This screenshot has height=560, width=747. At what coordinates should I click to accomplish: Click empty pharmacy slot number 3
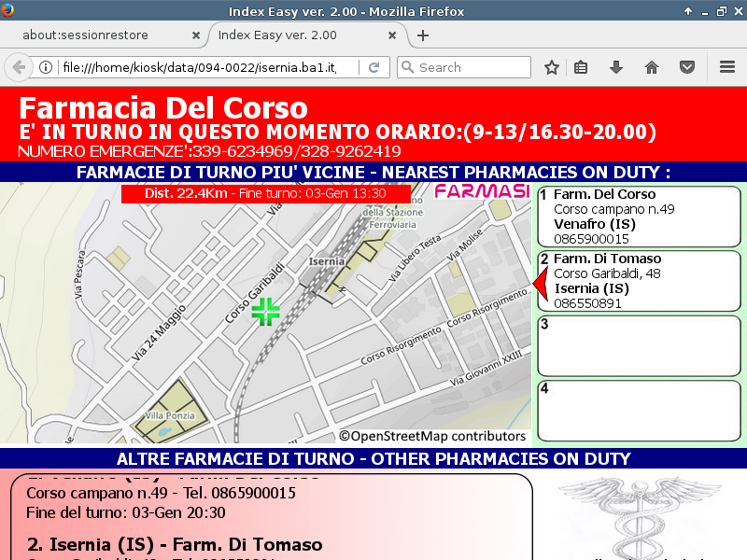[x=639, y=345]
